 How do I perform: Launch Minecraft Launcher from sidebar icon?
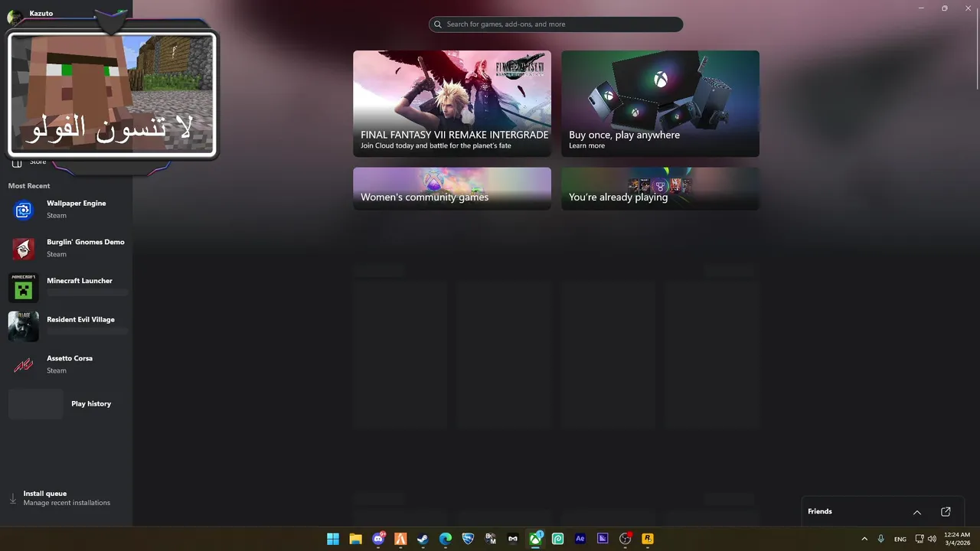(24, 288)
